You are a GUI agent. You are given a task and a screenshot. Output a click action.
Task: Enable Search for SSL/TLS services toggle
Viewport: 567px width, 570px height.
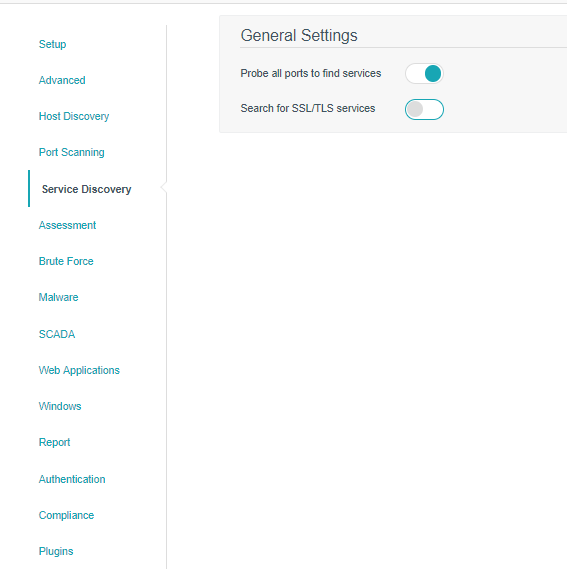point(424,109)
